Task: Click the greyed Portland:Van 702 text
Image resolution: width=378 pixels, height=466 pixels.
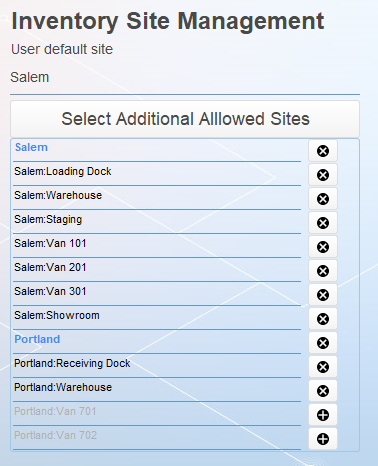Action: pos(55,435)
